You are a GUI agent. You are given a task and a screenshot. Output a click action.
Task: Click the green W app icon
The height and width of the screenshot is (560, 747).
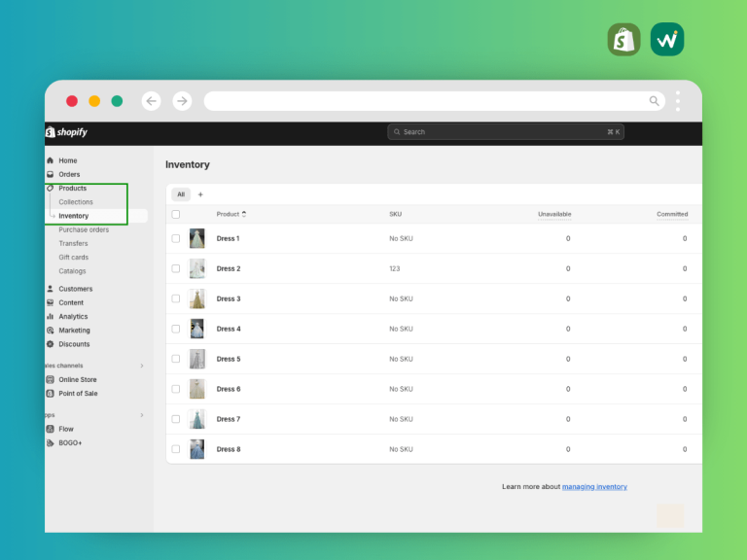(667, 40)
